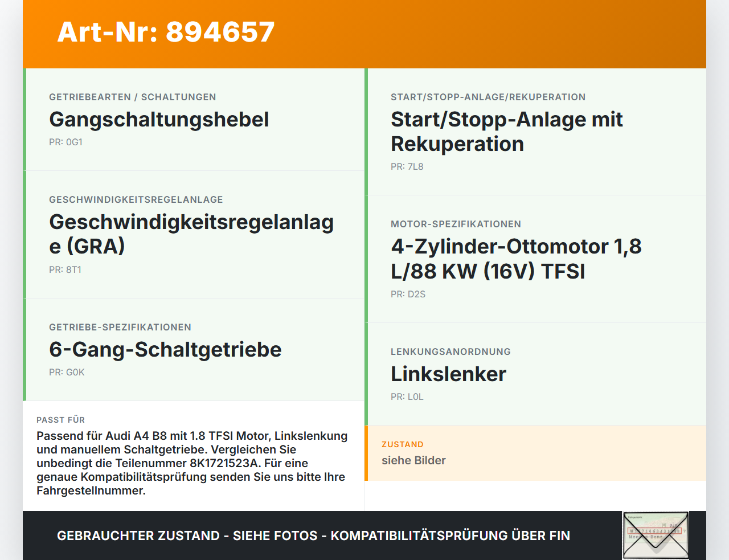Select the 'Geschwindigkeitsregelanlage (GRA)' heading
This screenshot has height=560, width=729.
[191, 234]
